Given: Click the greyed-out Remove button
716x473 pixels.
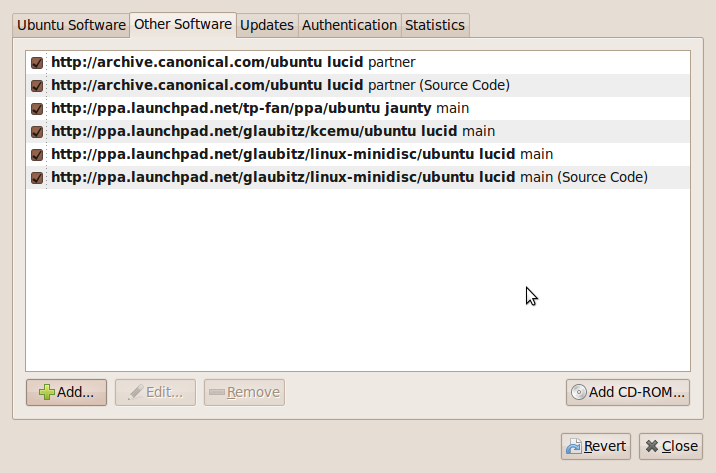Looking at the screenshot, I should pyautogui.click(x=244, y=392).
